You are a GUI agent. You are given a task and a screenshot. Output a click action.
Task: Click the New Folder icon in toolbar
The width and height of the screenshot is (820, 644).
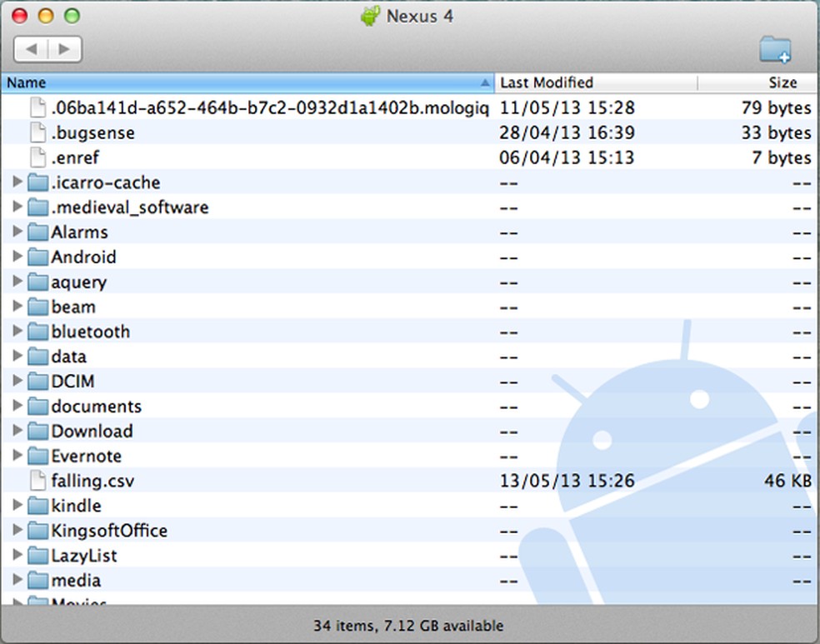click(775, 50)
